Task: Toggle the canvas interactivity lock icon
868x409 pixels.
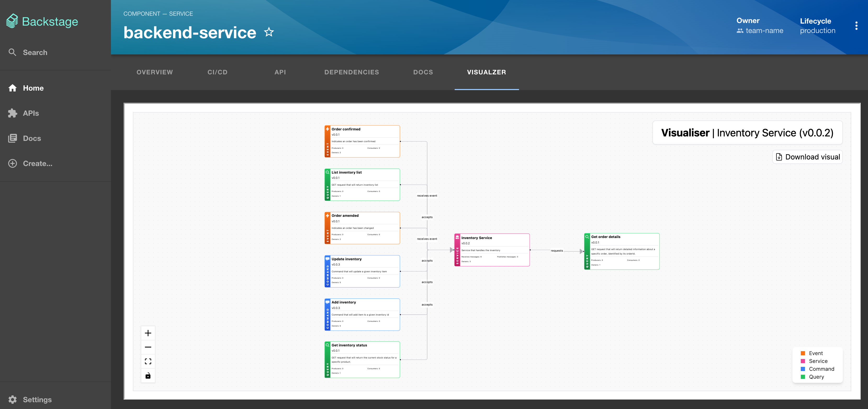Action: tap(148, 376)
